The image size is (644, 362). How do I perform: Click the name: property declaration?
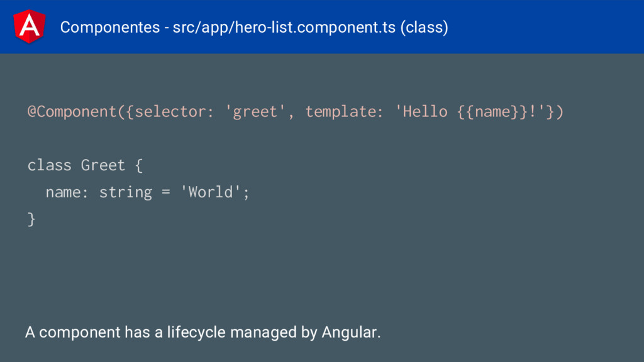67,192
